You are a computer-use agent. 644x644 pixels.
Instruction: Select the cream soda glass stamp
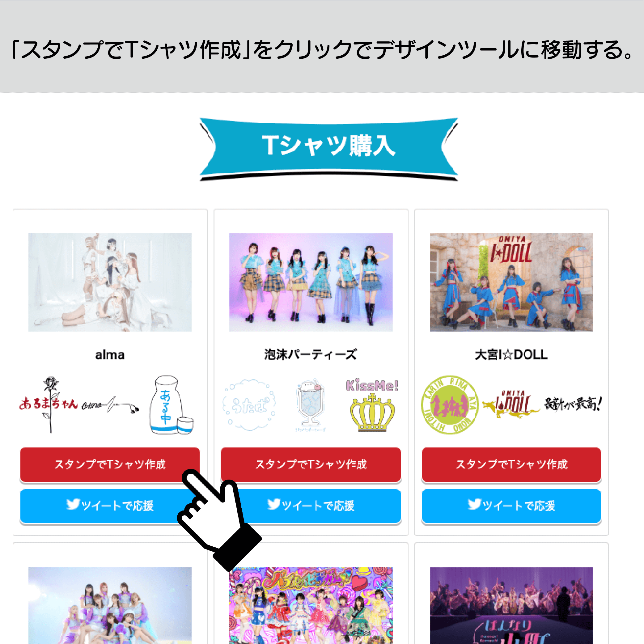coord(311,405)
